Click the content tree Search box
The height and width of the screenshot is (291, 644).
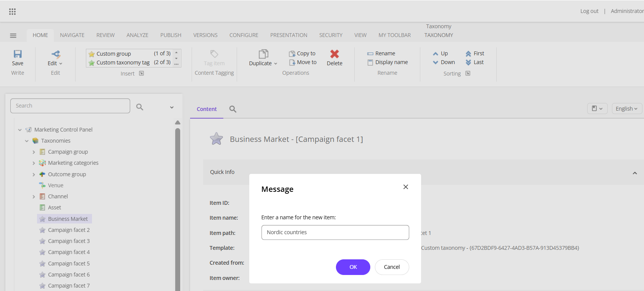[x=70, y=106]
